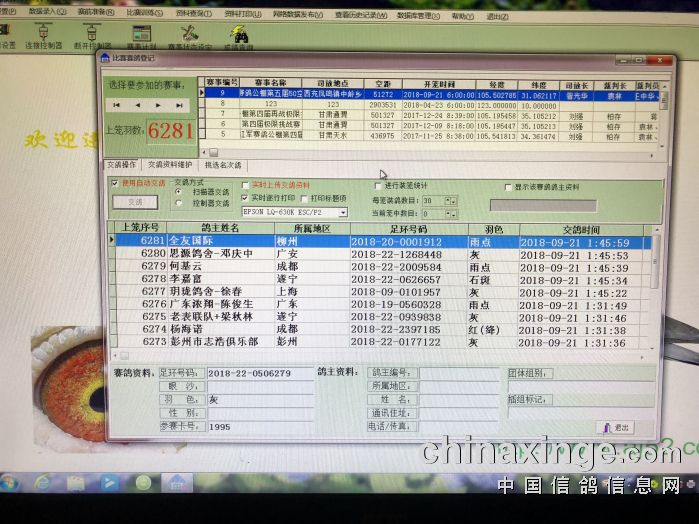699x524 pixels.
Task: Jump to first race record arrow
Action: tap(117, 105)
